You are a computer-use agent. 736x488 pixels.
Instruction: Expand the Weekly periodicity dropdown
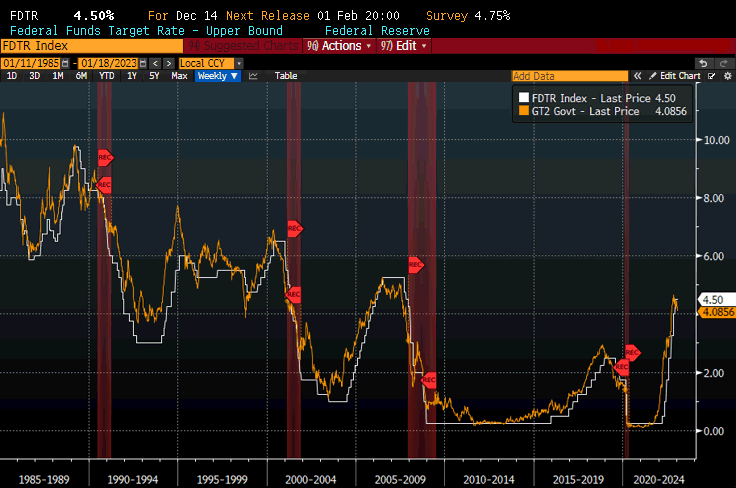point(217,76)
